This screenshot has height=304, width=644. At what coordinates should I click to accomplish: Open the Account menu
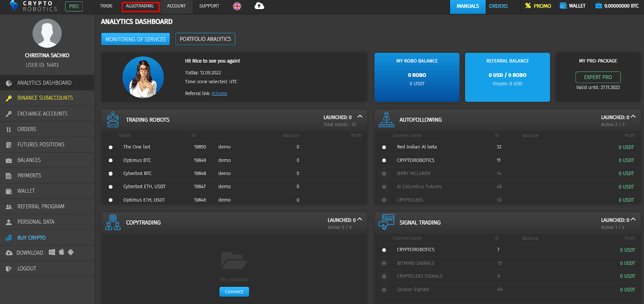(x=176, y=6)
